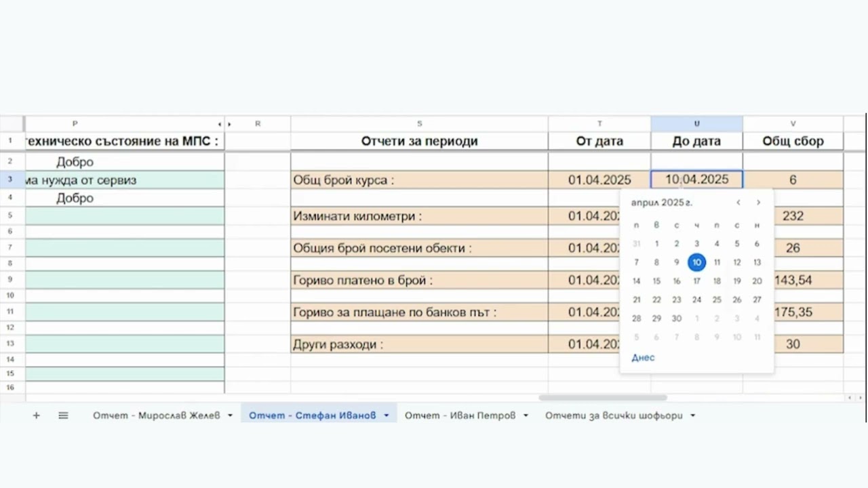
Task: Switch to Отчет - Мирослав Желев sheet
Action: click(156, 415)
